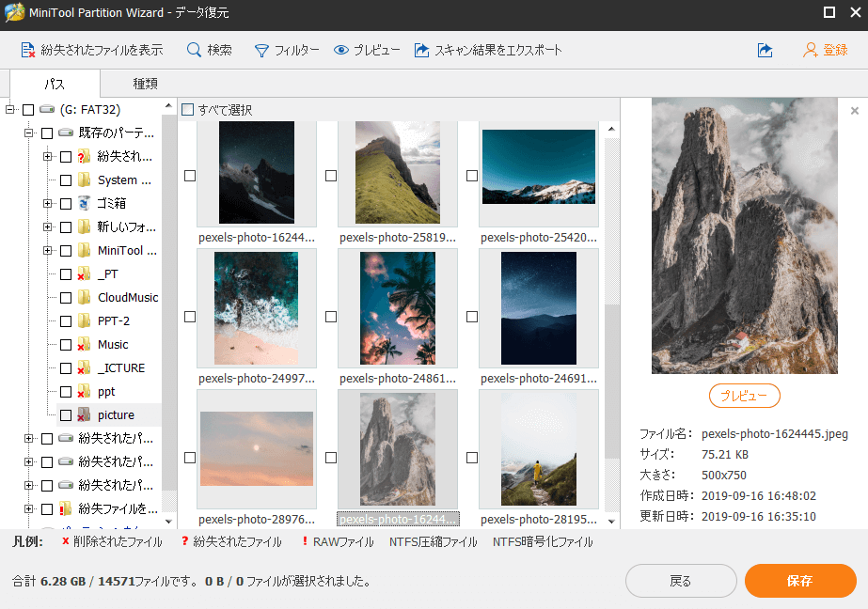Click the large preview image of rocky peak
This screenshot has width=868, height=609.
click(744, 236)
